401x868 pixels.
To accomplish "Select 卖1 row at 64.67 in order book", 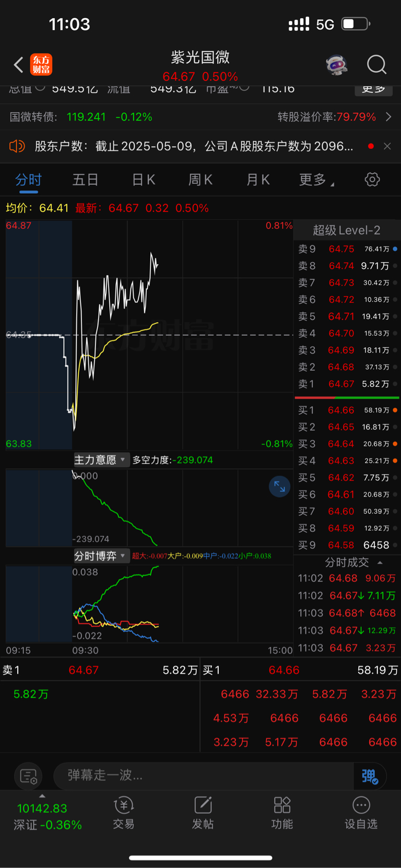I will [x=348, y=384].
